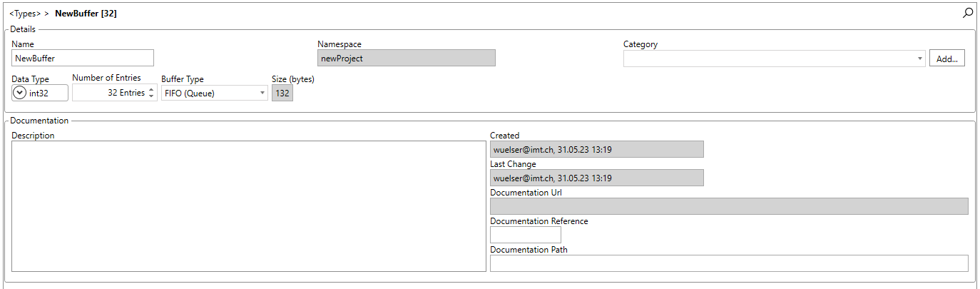Screen dimensions: 980x289
Task: Click the Documentation Path field
Action: [729, 263]
